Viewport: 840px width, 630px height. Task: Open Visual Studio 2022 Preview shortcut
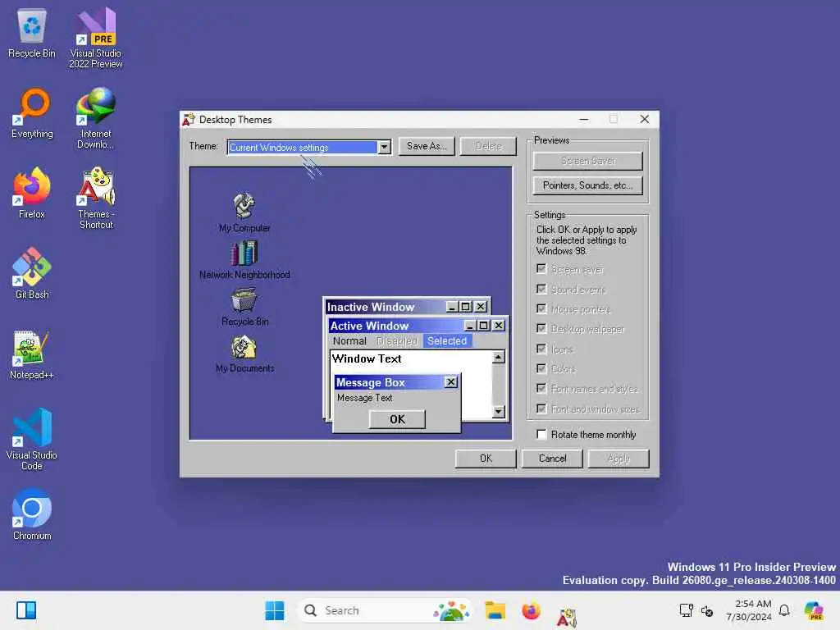(x=96, y=39)
